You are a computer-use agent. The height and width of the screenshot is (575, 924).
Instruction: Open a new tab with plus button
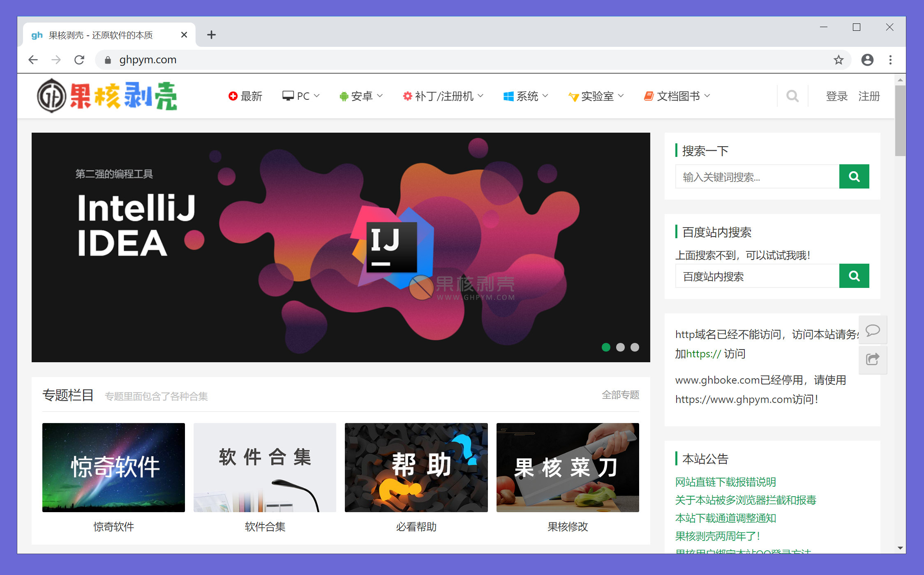(x=211, y=35)
